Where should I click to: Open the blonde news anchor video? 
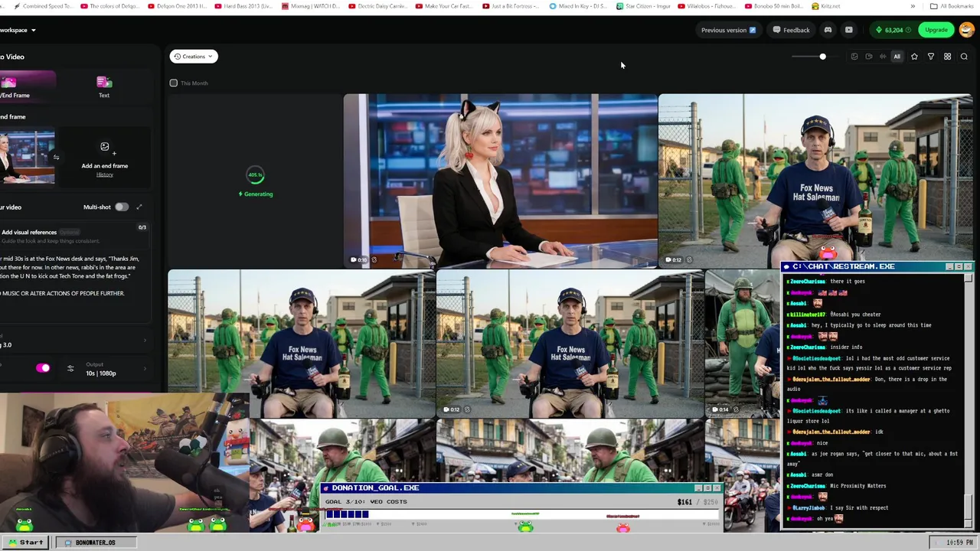click(500, 181)
